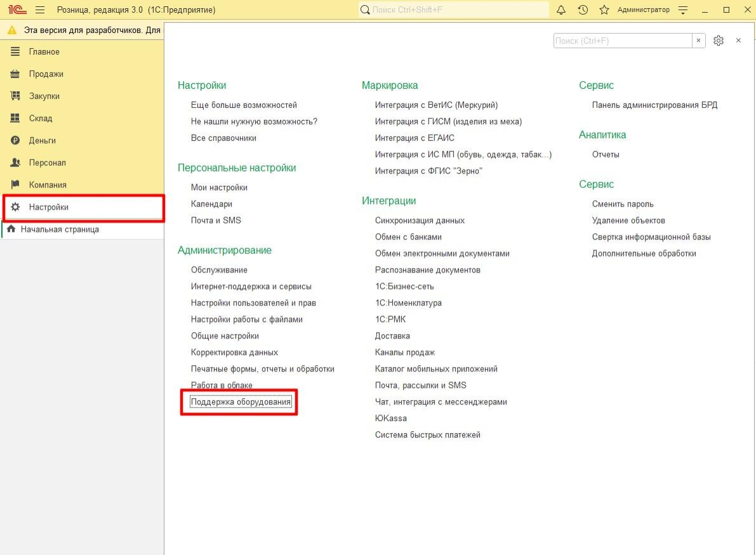Open Интеграция с ФГИС "Зерно"
The width and height of the screenshot is (756, 555).
(x=428, y=171)
